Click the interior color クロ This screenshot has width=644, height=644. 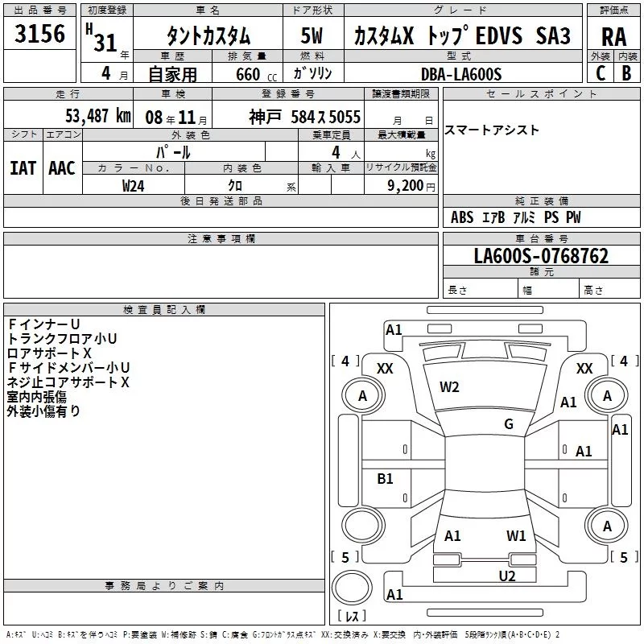tap(235, 186)
